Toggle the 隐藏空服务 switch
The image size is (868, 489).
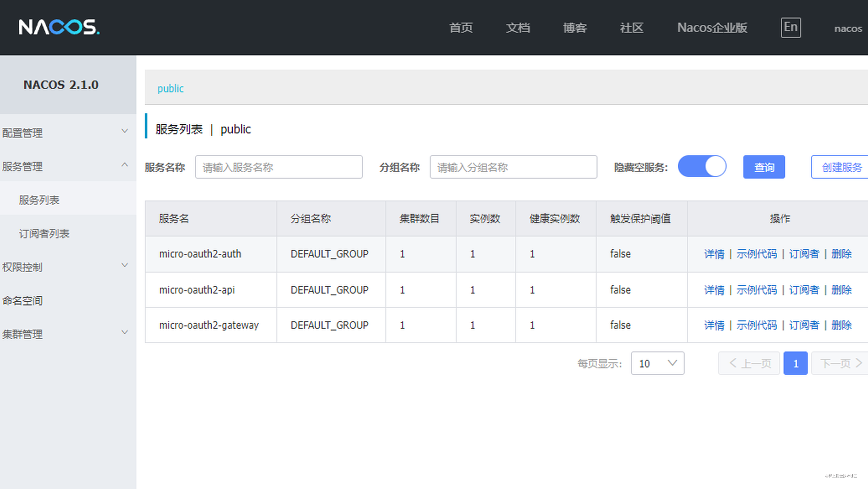coord(702,166)
